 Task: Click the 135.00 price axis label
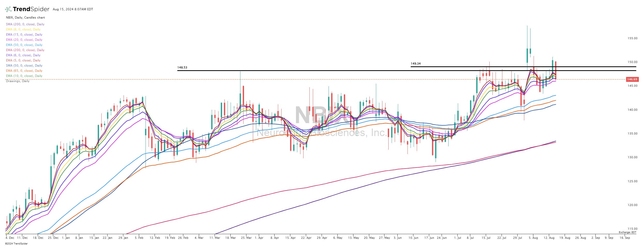point(632,133)
